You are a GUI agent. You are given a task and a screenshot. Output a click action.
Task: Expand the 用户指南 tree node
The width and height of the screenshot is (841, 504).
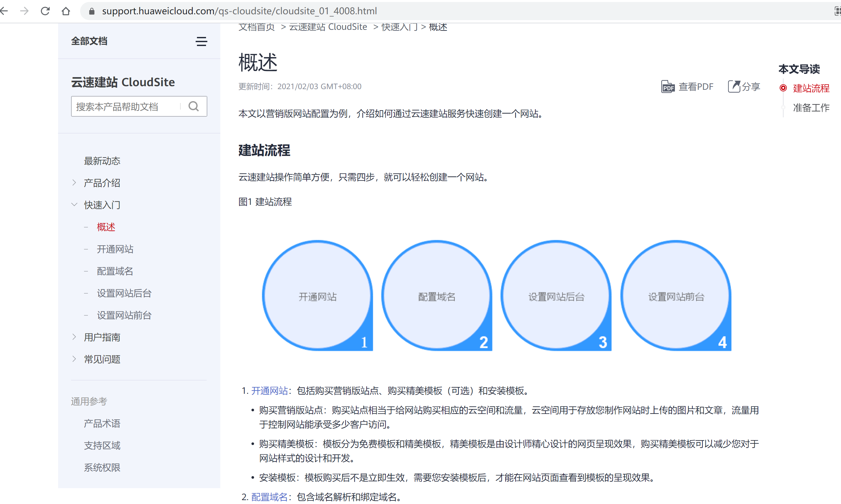point(74,337)
